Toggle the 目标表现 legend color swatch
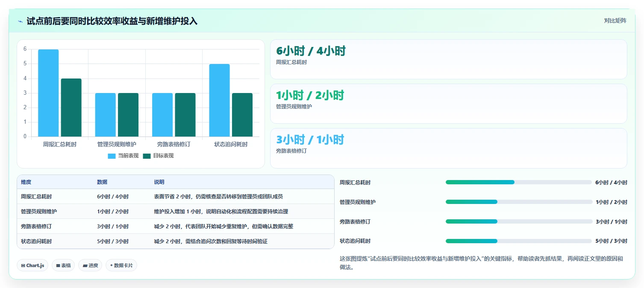The height and width of the screenshot is (288, 644). 147,156
